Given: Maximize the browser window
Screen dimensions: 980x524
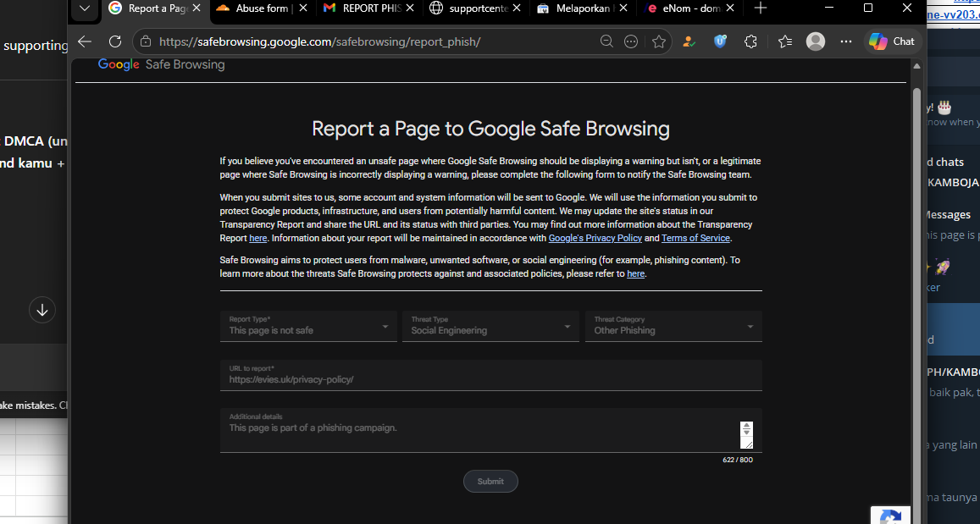Looking at the screenshot, I should [868, 8].
